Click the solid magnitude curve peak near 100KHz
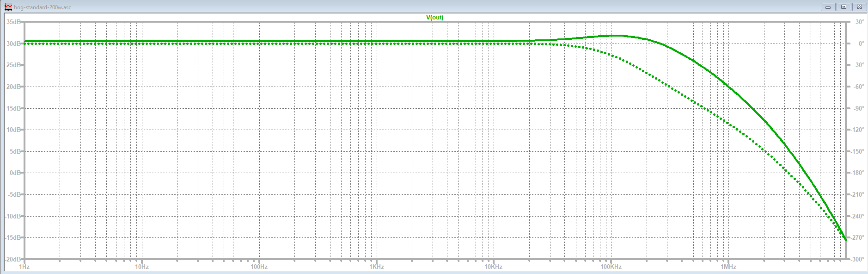The height and width of the screenshot is (274, 868). click(617, 35)
